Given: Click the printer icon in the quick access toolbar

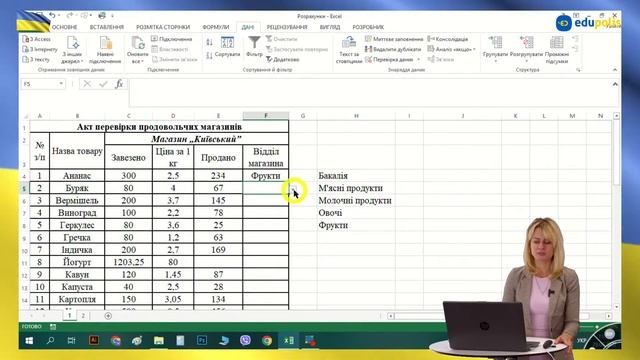Looking at the screenshot, I should pos(102,16).
